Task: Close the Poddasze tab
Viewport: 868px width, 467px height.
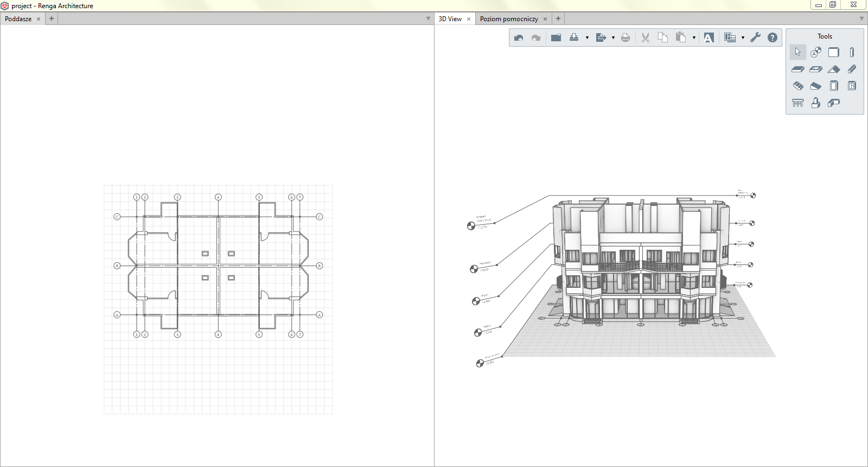Action: 39,19
